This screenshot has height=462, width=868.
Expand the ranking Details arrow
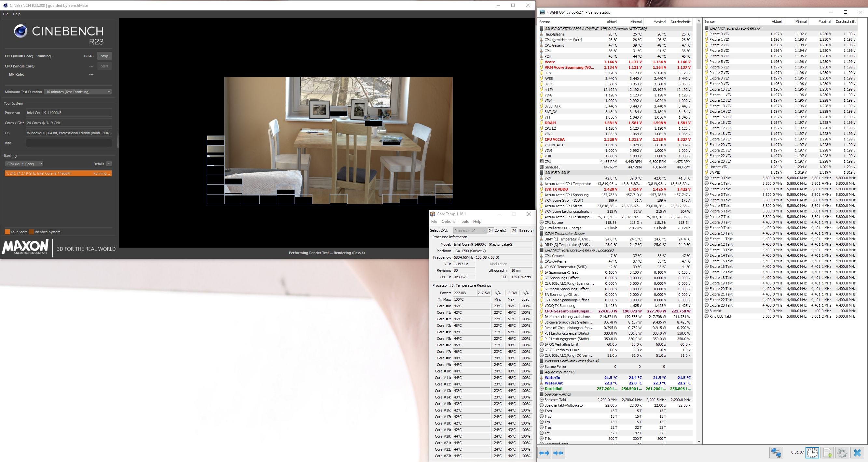[109, 164]
